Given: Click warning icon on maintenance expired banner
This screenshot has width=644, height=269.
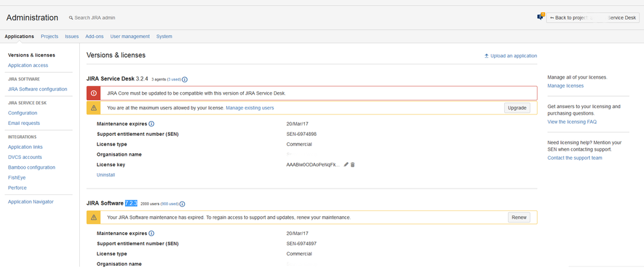Looking at the screenshot, I should 93,218.
